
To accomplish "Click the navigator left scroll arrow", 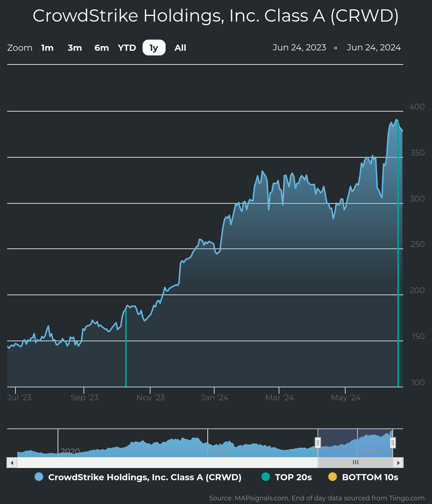I will tap(12, 463).
